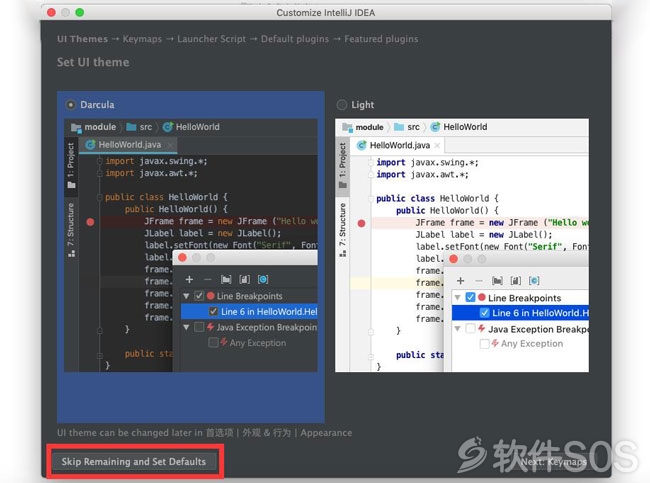Viewport: 650px width, 483px height.
Task: Collapse Line Breakpoints tree in Darcula preview
Action: click(186, 296)
